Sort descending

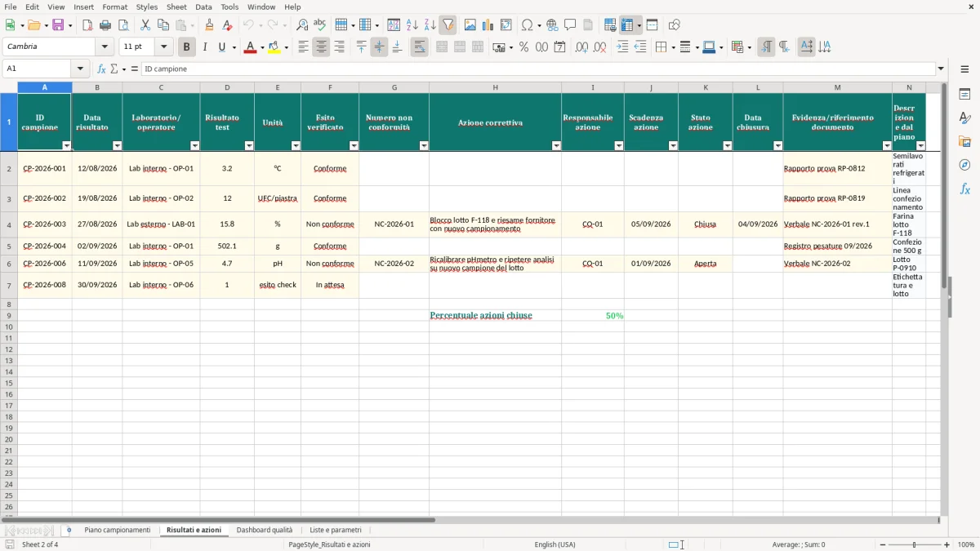[430, 25]
